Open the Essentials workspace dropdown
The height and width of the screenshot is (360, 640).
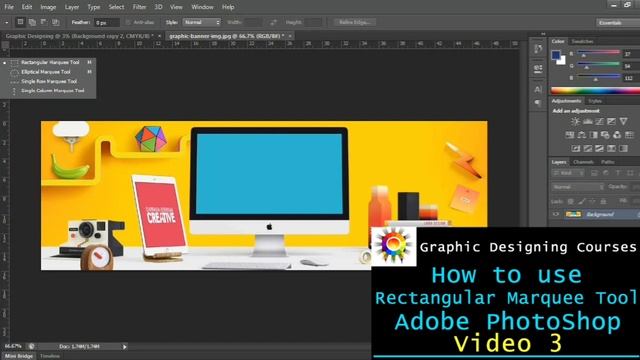point(618,22)
